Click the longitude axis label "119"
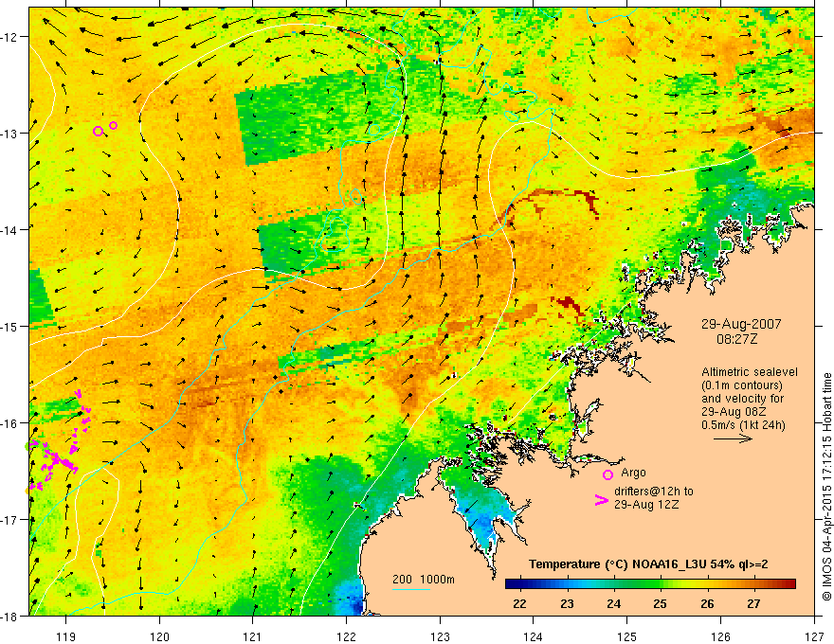 point(65,636)
